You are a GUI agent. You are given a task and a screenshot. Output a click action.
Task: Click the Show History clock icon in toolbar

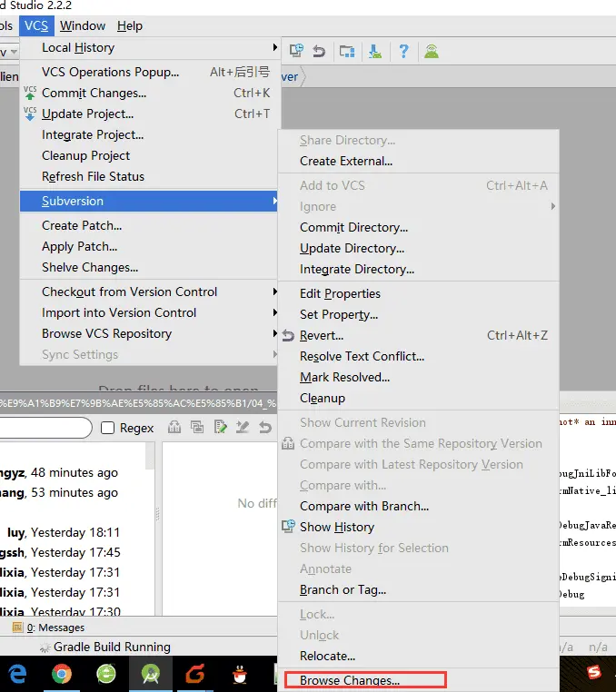coord(296,51)
